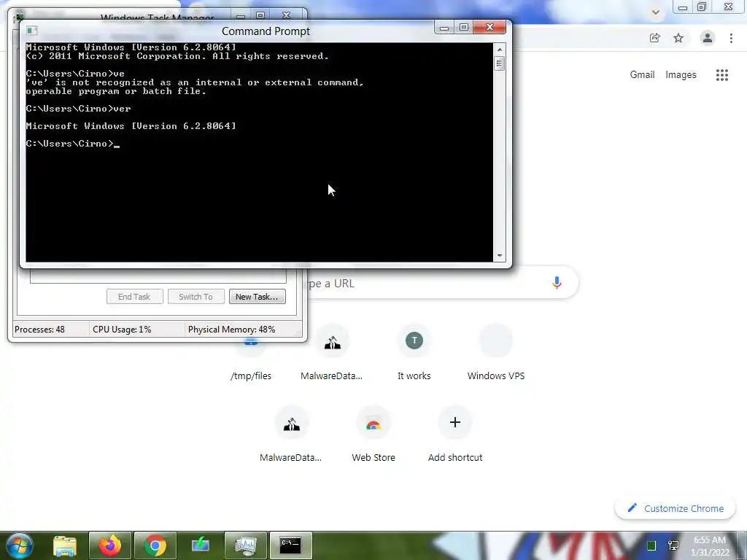747x560 pixels.
Task: Open the It works shortcut
Action: coord(414,354)
